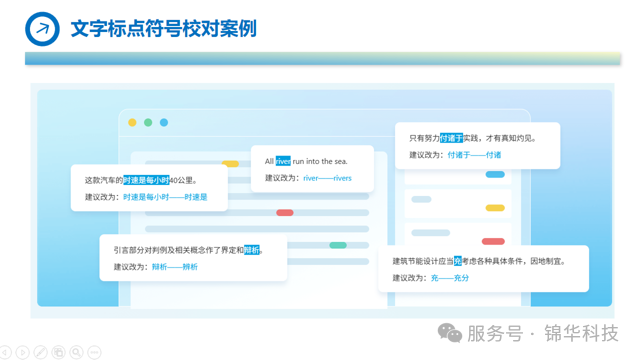
Task: Select the slide title 文字标点符号校对案例
Action: 163,29
